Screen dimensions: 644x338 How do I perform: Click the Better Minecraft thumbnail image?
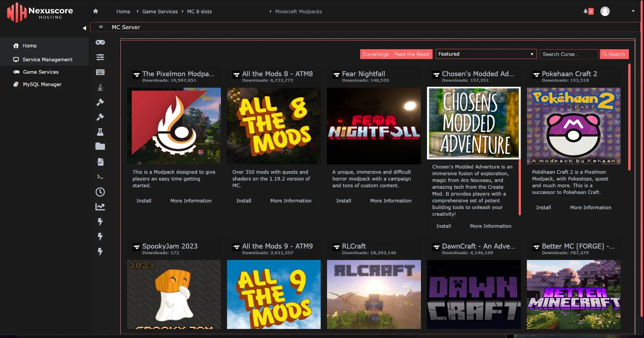click(x=574, y=294)
